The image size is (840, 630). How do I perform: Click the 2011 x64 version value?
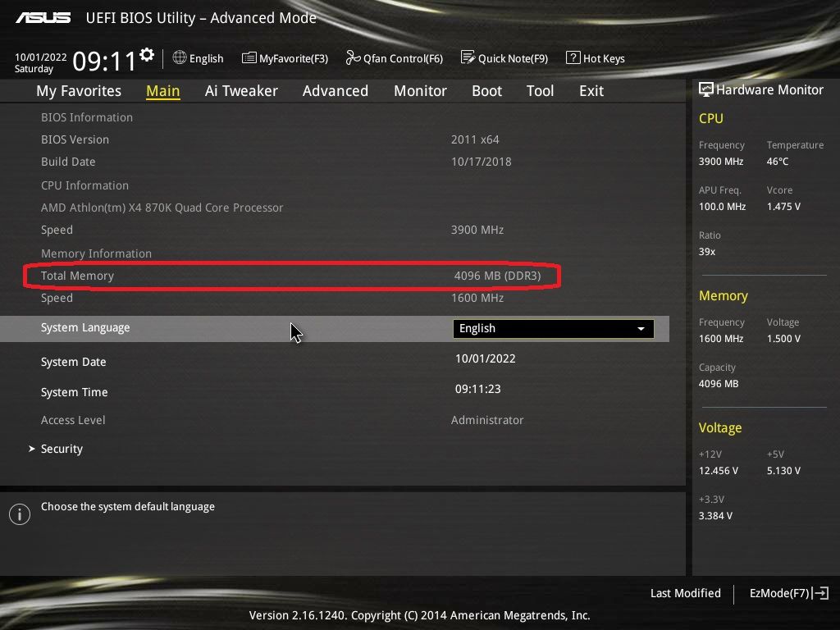tap(475, 139)
